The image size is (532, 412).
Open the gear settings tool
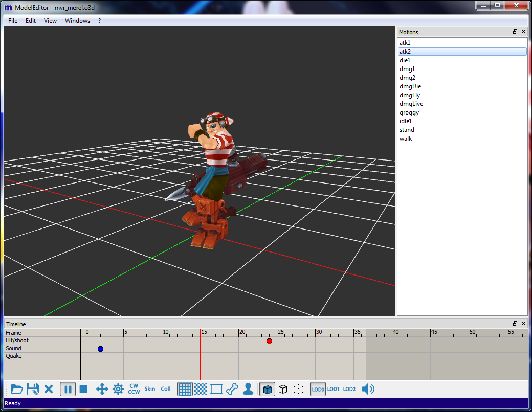[x=118, y=389]
